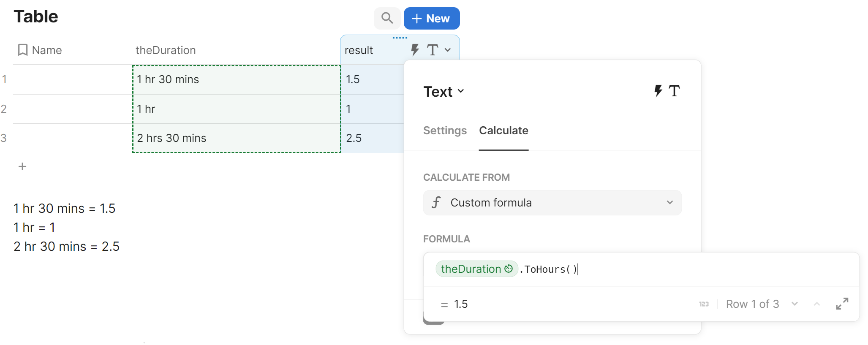
Task: Click the search magnifier icon
Action: click(387, 18)
